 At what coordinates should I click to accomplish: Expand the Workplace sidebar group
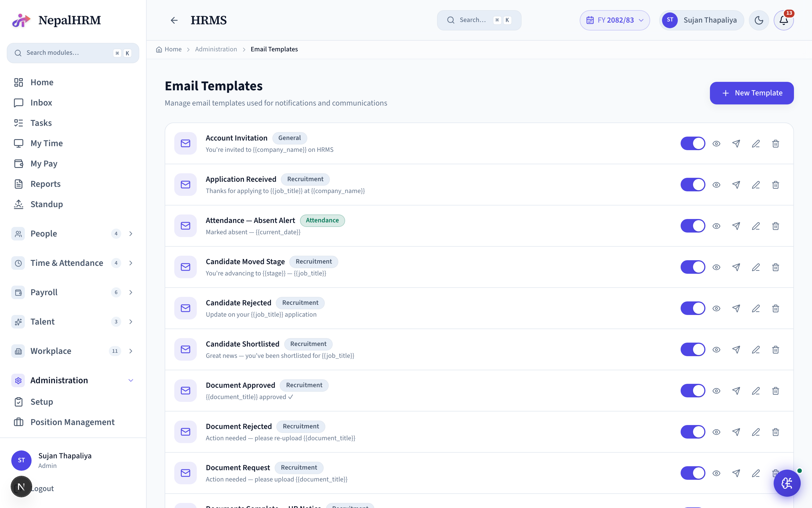(x=73, y=351)
